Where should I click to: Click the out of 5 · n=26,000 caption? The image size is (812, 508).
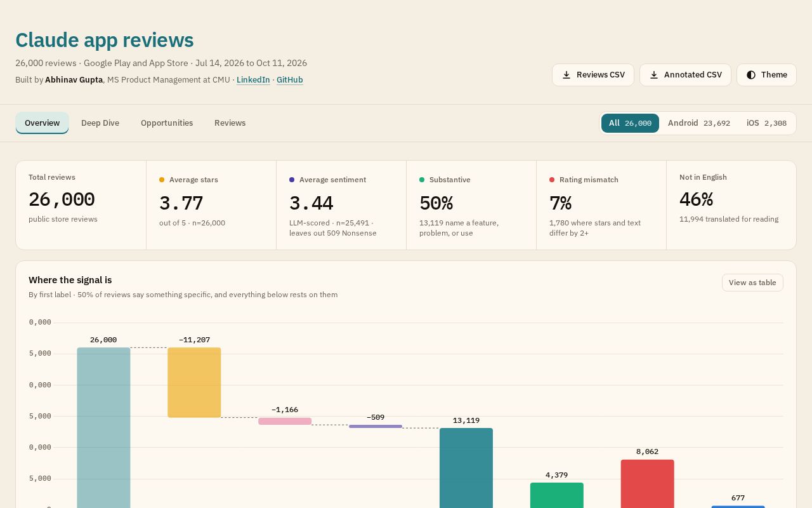coord(192,223)
